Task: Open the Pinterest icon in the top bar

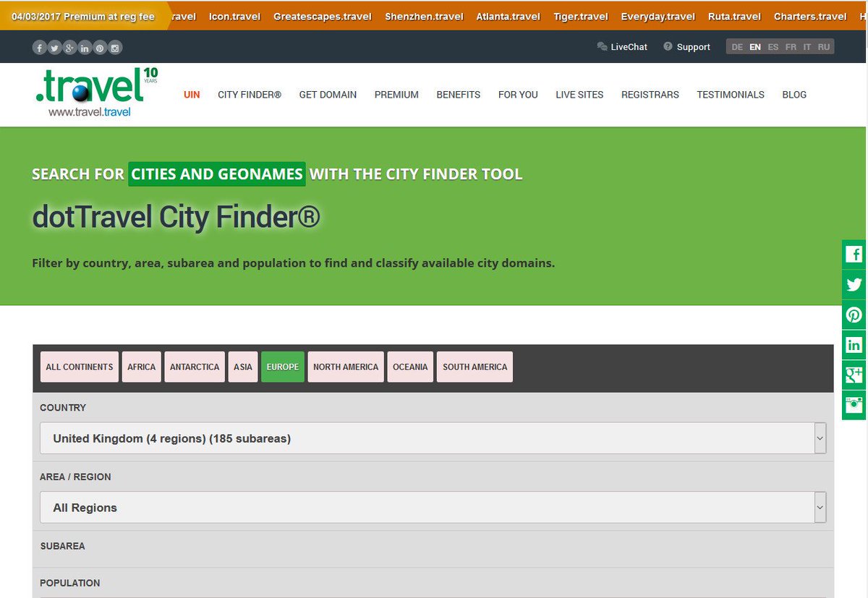Action: point(100,48)
